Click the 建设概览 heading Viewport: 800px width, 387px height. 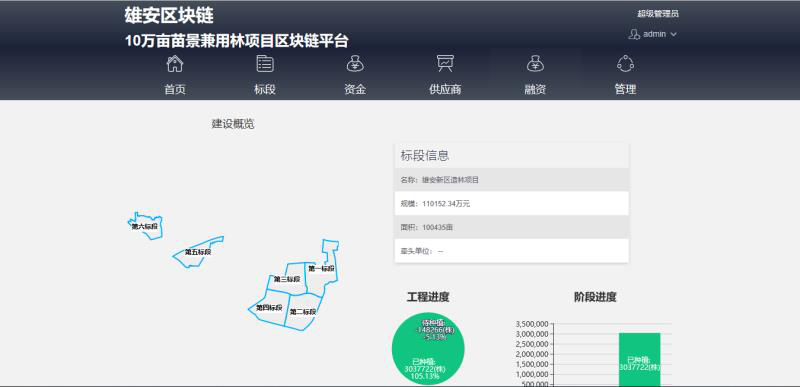pyautogui.click(x=233, y=124)
